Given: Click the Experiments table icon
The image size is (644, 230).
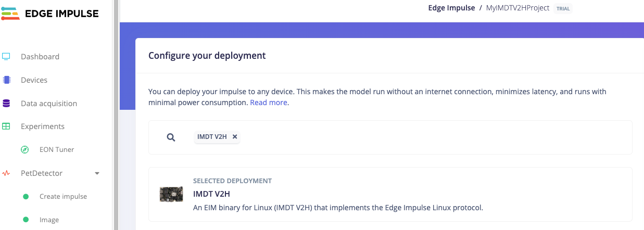Looking at the screenshot, I should pos(6,126).
